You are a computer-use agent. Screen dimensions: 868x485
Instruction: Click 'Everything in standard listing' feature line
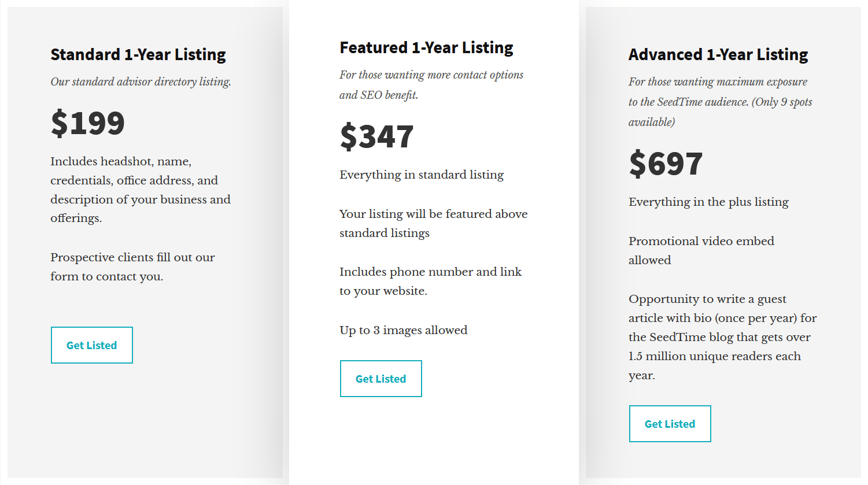422,175
